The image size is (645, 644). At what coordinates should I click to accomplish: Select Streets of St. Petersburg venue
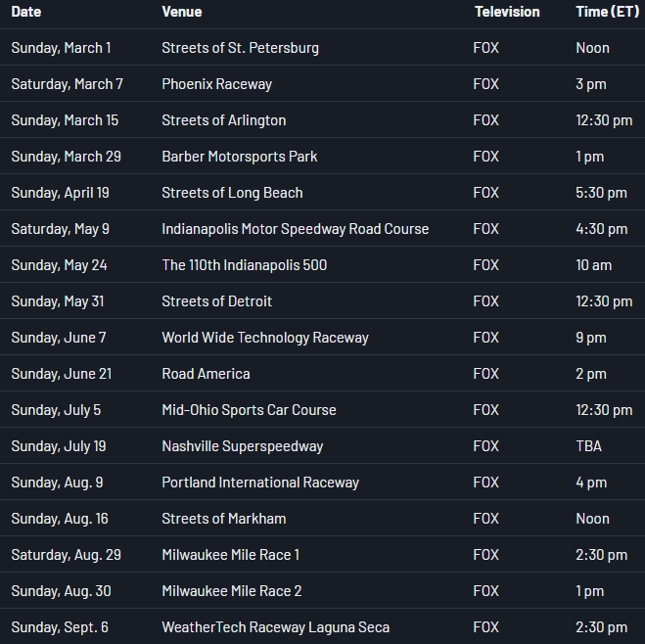click(240, 48)
